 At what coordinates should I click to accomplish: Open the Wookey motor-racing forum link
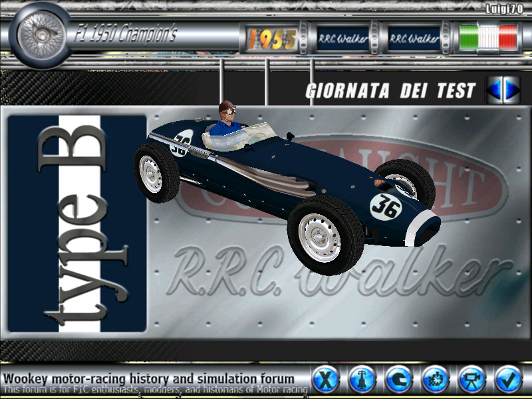tap(148, 378)
